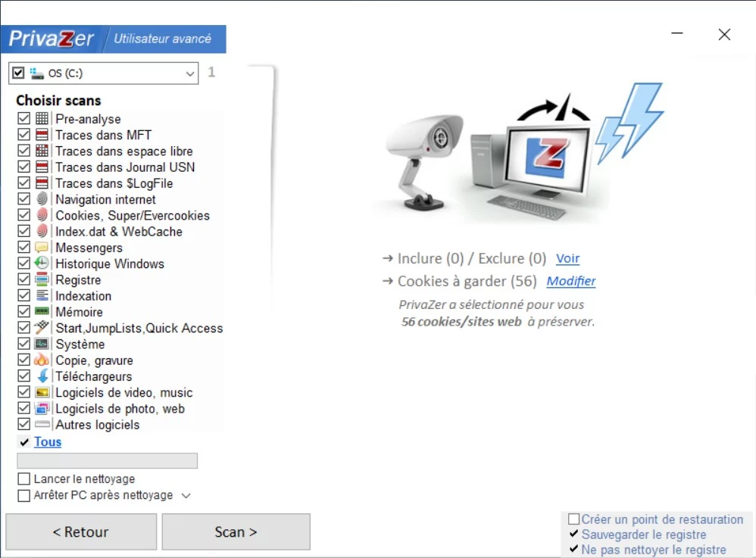The height and width of the screenshot is (558, 756).
Task: Open the Voir include/exclude link
Action: coord(567,259)
